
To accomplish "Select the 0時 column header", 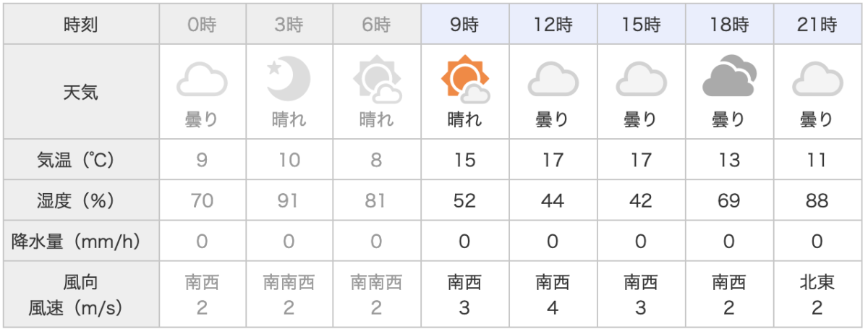I will pyautogui.click(x=201, y=25).
